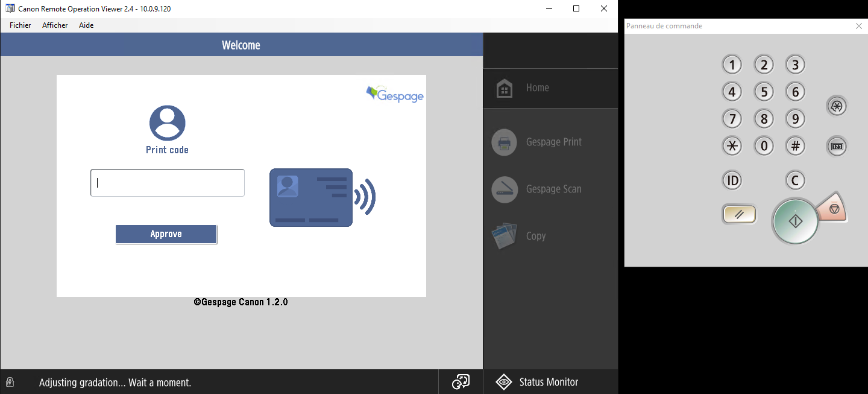Maximize the Canon Remote Operation Viewer window
Viewport: 868px width, 394px height.
(576, 8)
